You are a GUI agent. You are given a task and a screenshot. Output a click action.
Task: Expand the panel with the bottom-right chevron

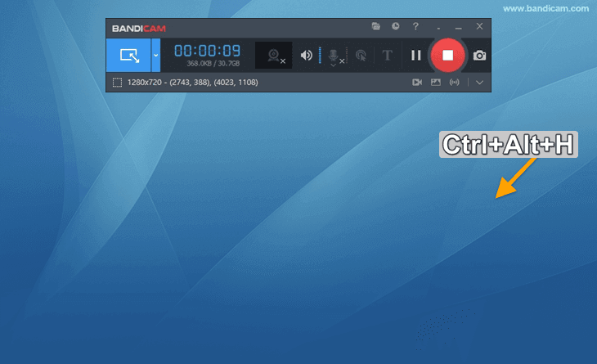pyautogui.click(x=480, y=83)
